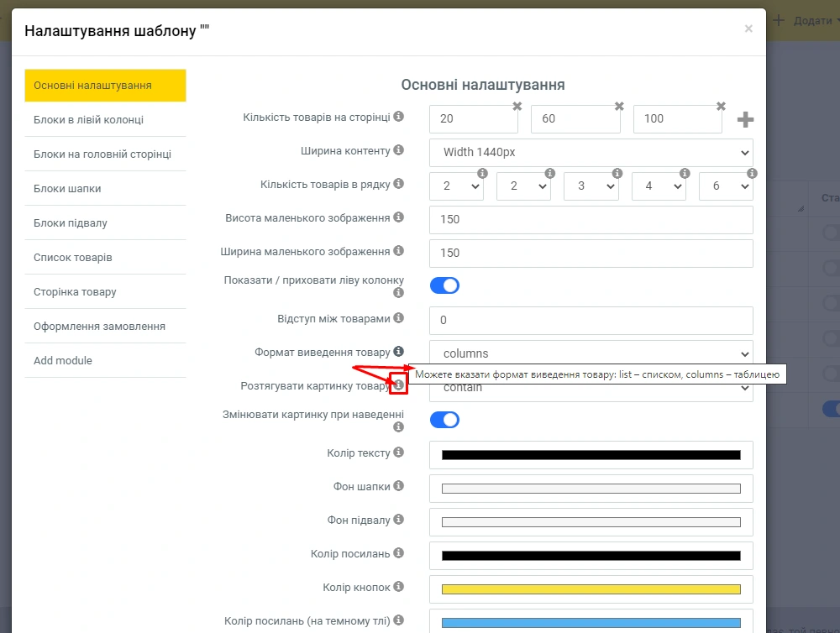Click the Відступ між товарами input field
The image size is (840, 633).
(591, 320)
